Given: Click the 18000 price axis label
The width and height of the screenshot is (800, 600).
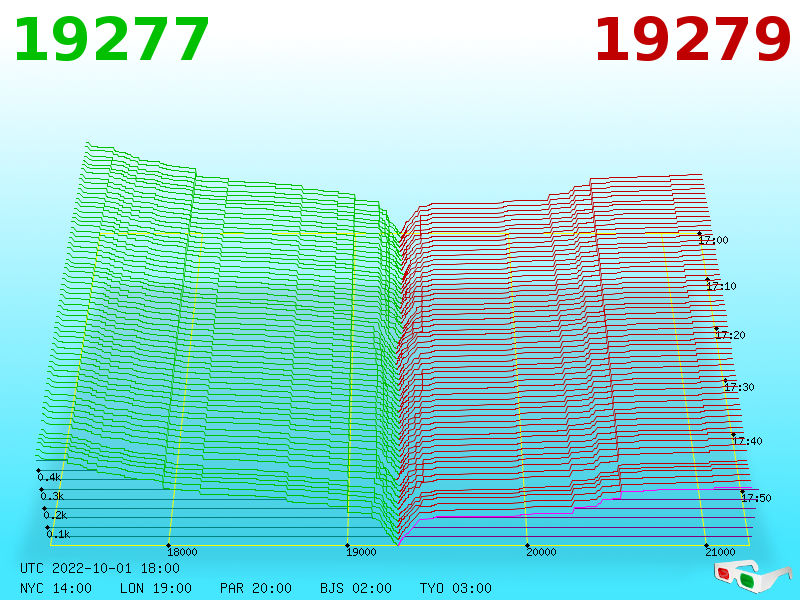Looking at the screenshot, I should point(182,552).
